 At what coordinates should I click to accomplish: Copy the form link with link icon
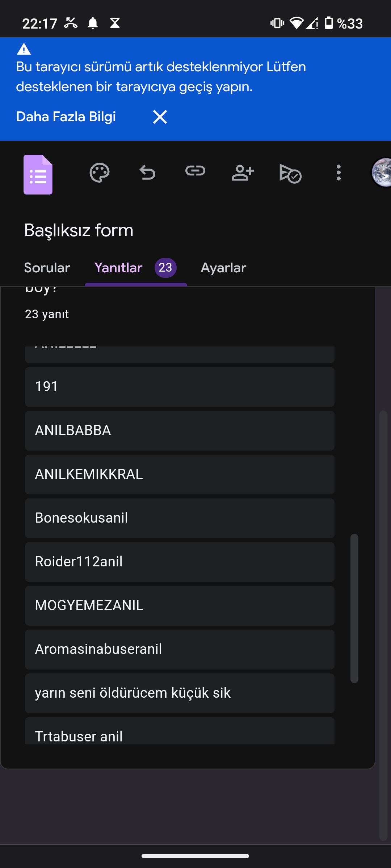point(195,171)
